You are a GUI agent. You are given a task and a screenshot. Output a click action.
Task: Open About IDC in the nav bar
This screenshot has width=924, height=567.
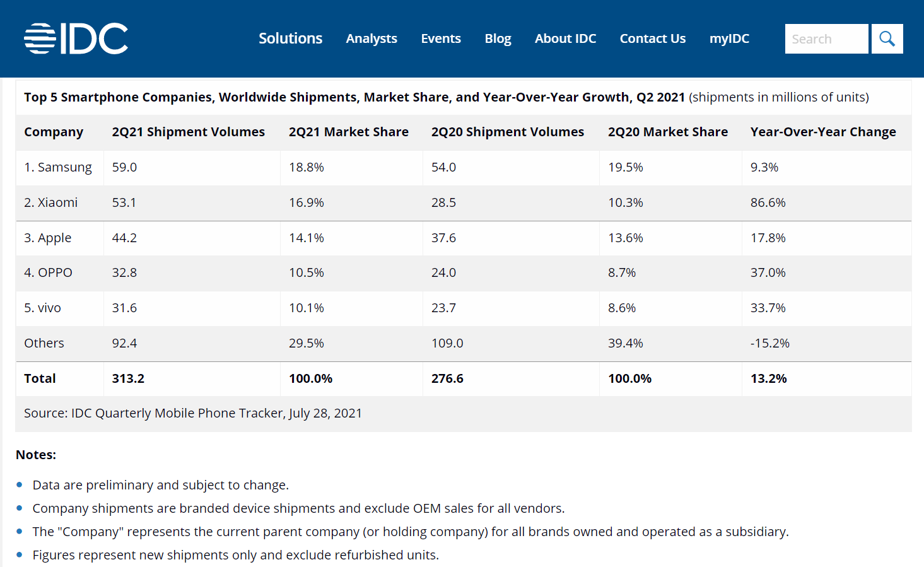pos(565,38)
